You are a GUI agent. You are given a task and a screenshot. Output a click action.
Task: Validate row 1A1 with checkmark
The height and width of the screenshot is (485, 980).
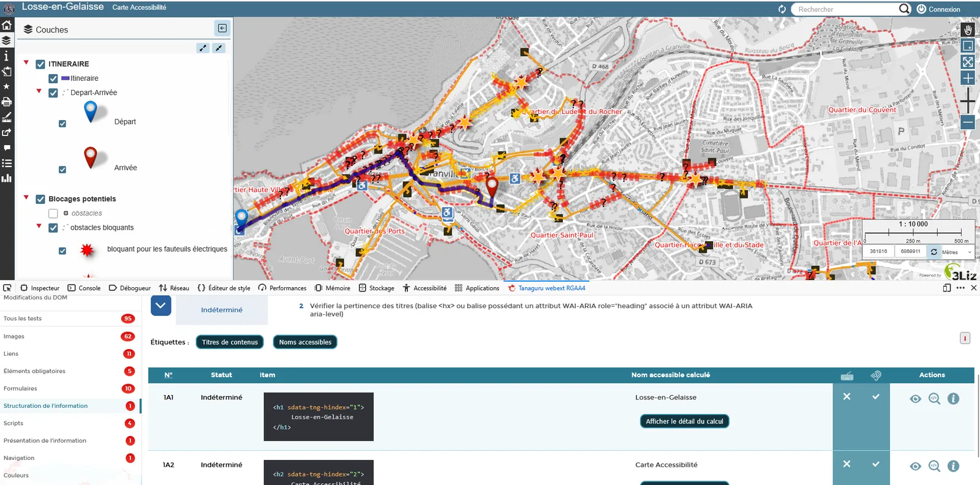click(x=876, y=397)
